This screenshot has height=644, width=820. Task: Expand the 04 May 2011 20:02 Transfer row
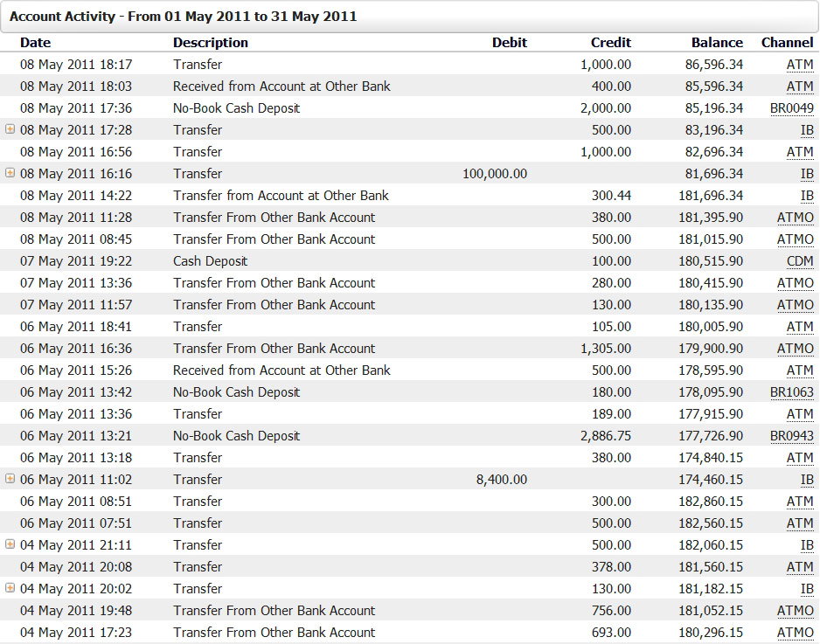click(x=10, y=587)
